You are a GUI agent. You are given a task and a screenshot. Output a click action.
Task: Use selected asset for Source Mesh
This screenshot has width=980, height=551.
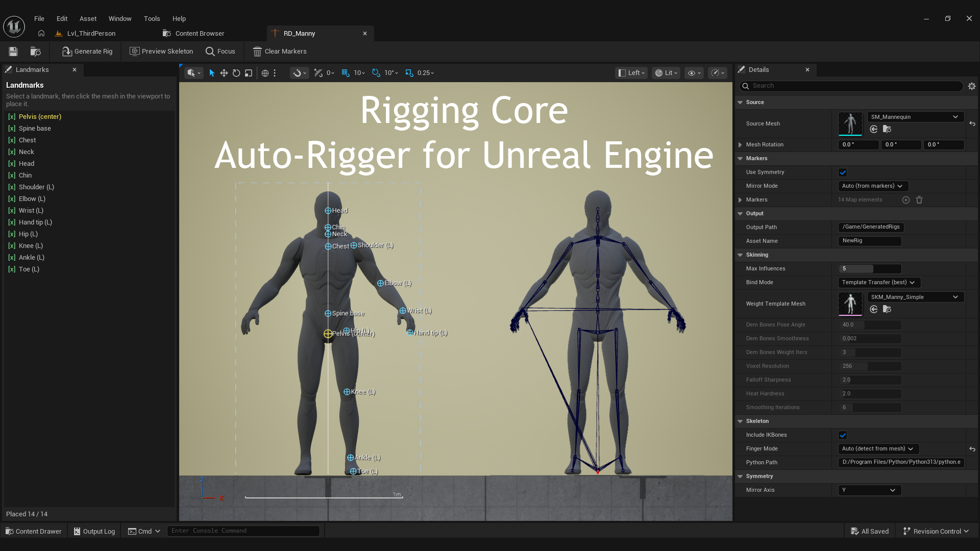(874, 130)
